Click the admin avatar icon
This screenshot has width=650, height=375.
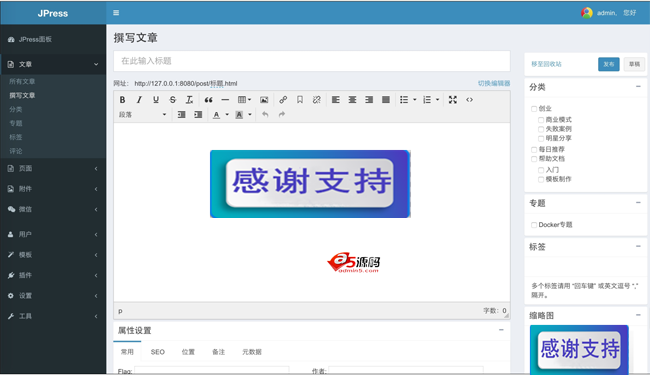(x=587, y=13)
